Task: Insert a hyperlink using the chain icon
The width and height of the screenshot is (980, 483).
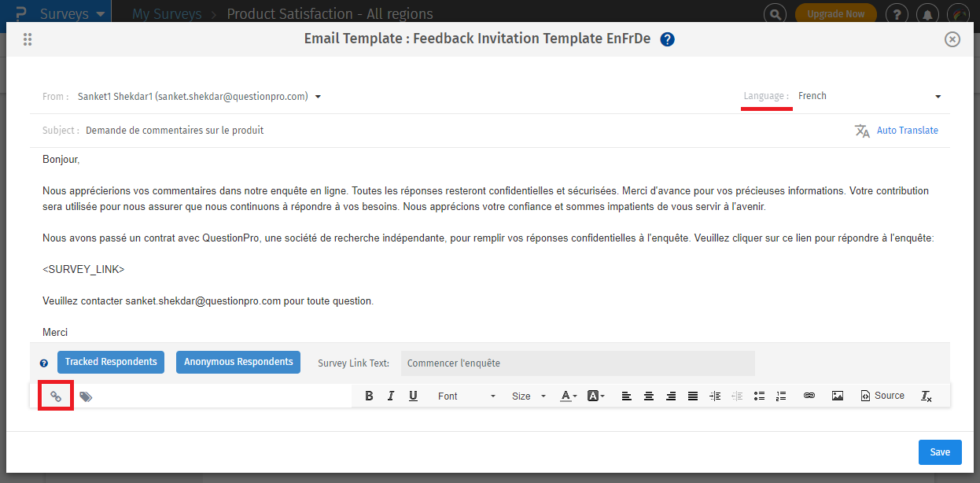Action: coord(809,396)
